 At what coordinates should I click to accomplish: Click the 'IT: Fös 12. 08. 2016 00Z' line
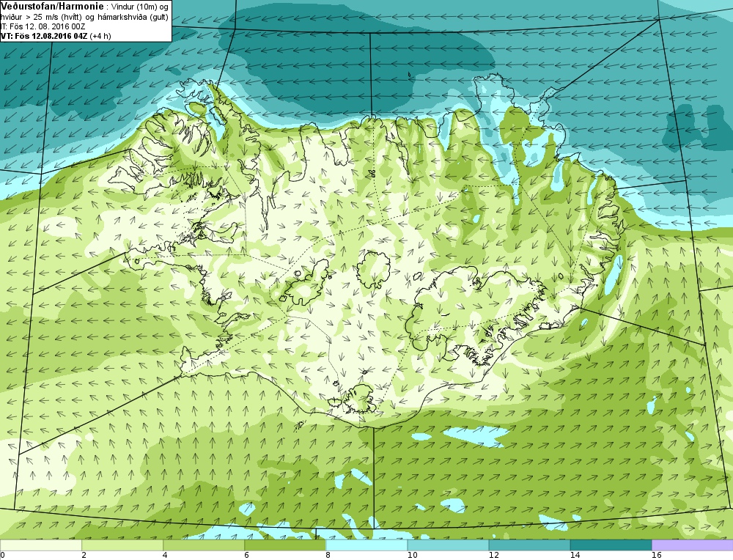point(43,26)
